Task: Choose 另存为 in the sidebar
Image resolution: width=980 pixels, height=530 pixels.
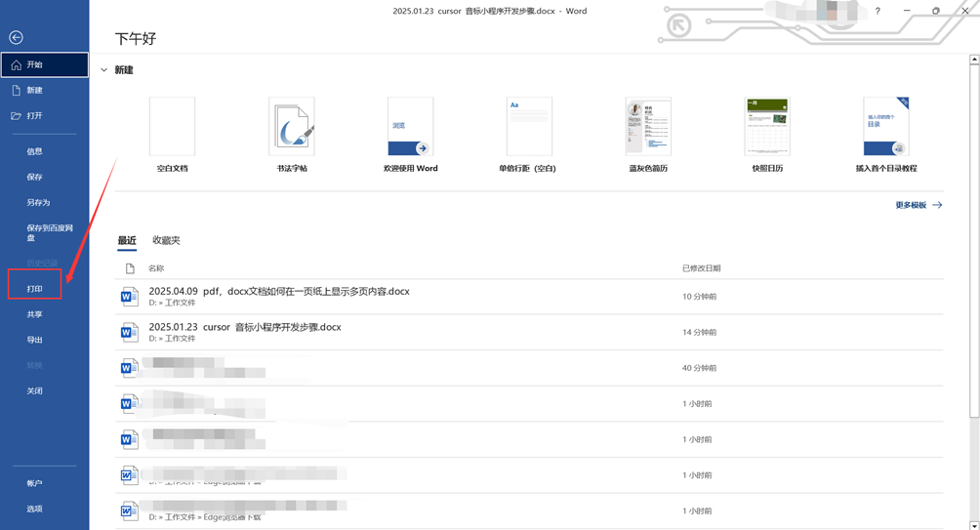Action: point(38,202)
